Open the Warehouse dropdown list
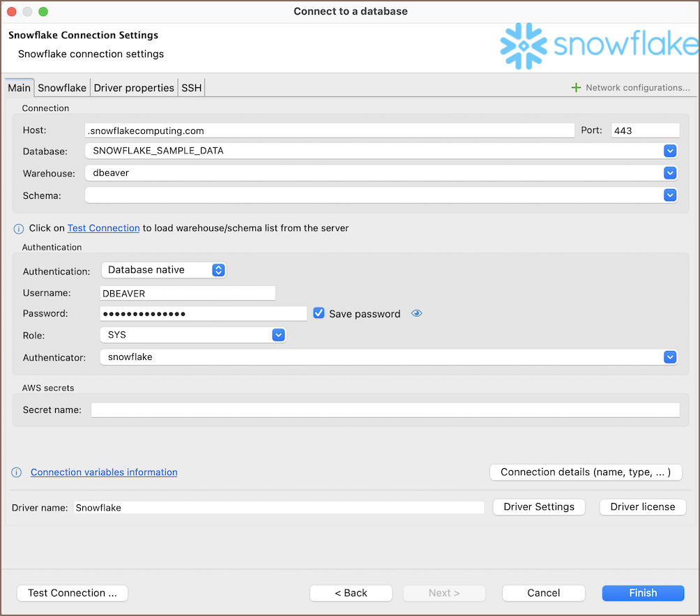This screenshot has height=616, width=700. pos(670,173)
